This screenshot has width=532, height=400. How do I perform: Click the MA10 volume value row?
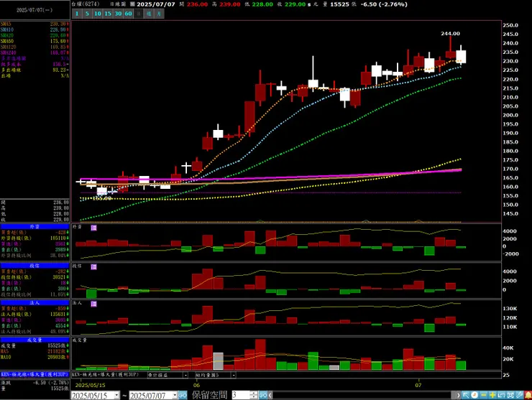pyautogui.click(x=35, y=358)
